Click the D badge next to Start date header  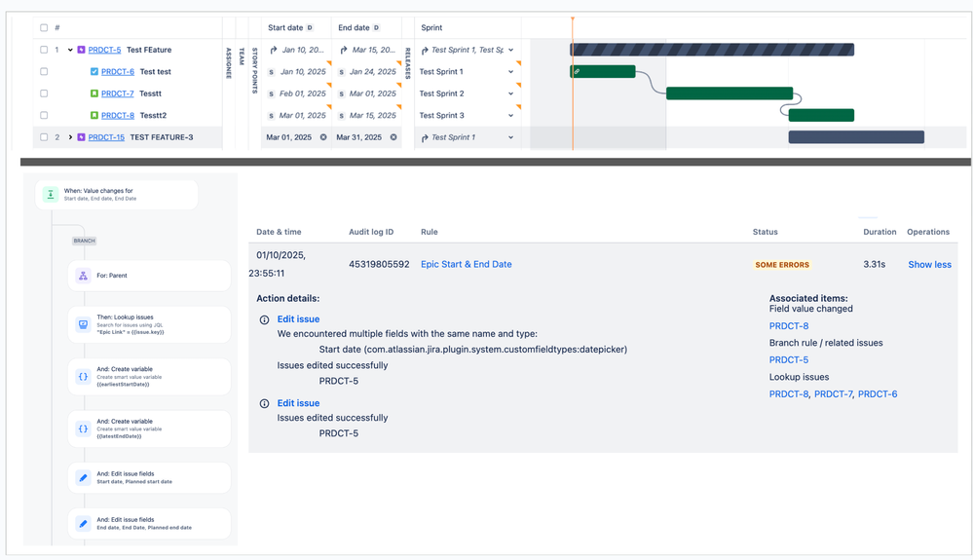310,27
